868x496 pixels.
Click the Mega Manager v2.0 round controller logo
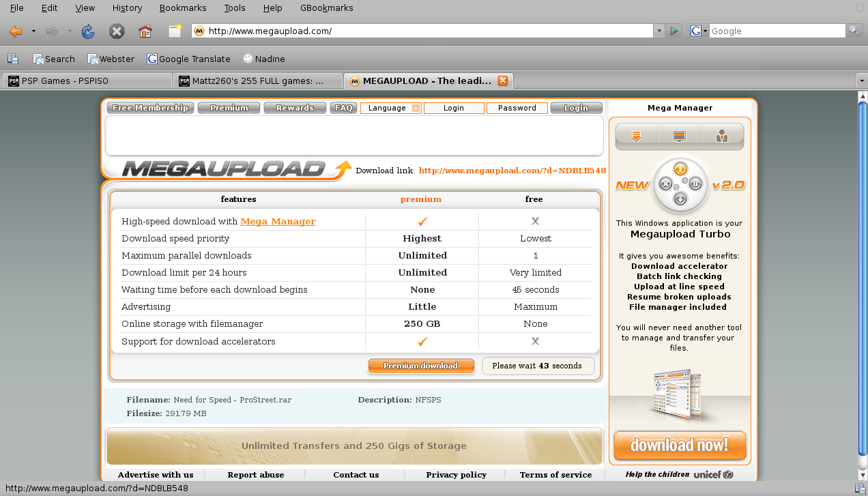click(680, 185)
